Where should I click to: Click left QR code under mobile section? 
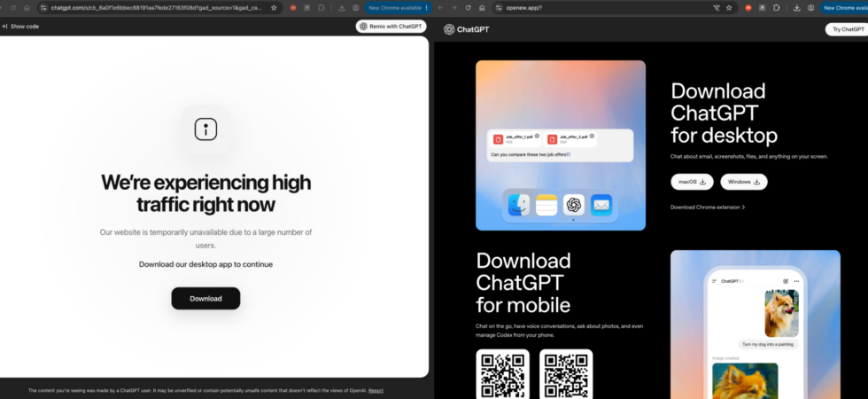503,373
